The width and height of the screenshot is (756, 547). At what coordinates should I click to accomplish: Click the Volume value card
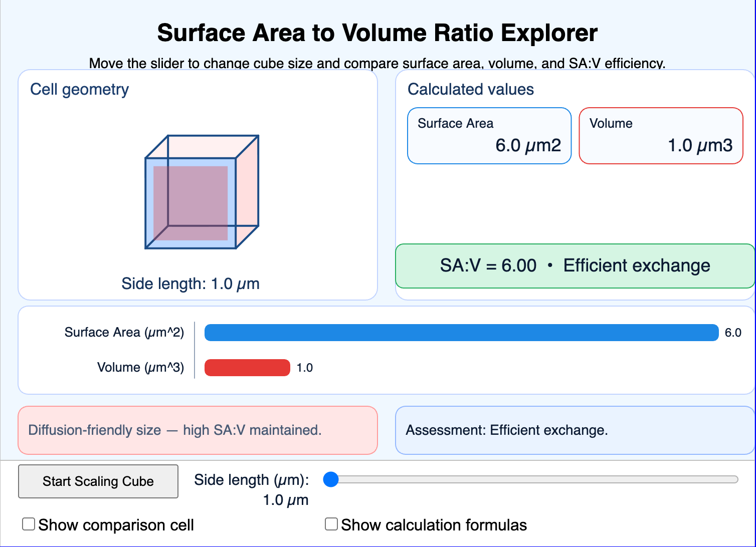click(x=661, y=136)
